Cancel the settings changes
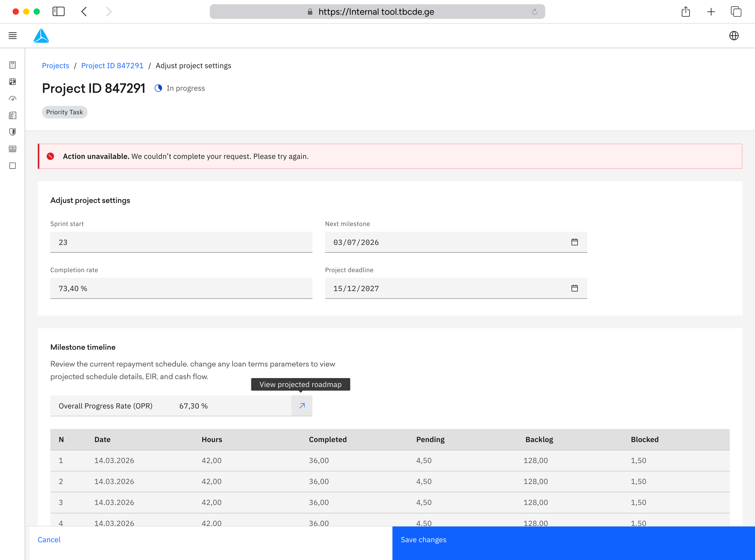The image size is (755, 560). (x=49, y=540)
